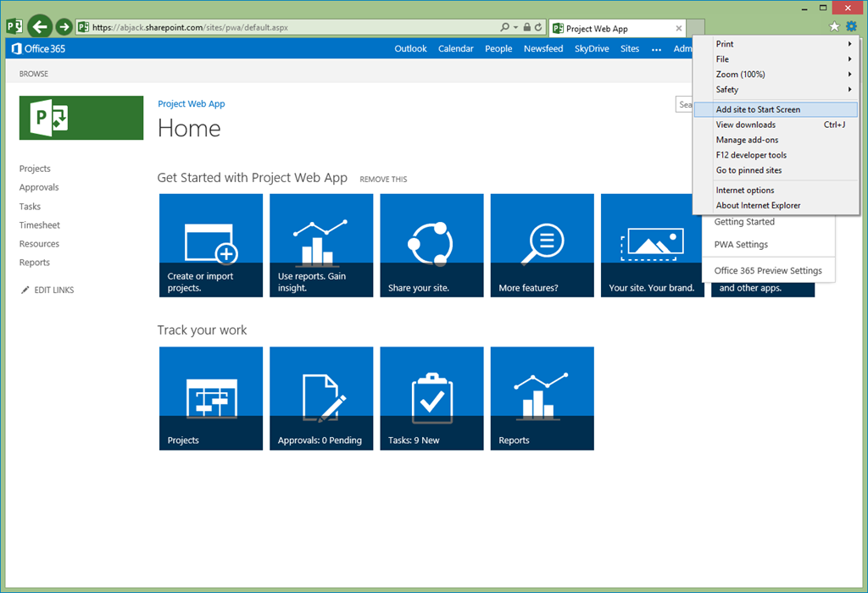Open PWA Settings
868x593 pixels.
741,245
